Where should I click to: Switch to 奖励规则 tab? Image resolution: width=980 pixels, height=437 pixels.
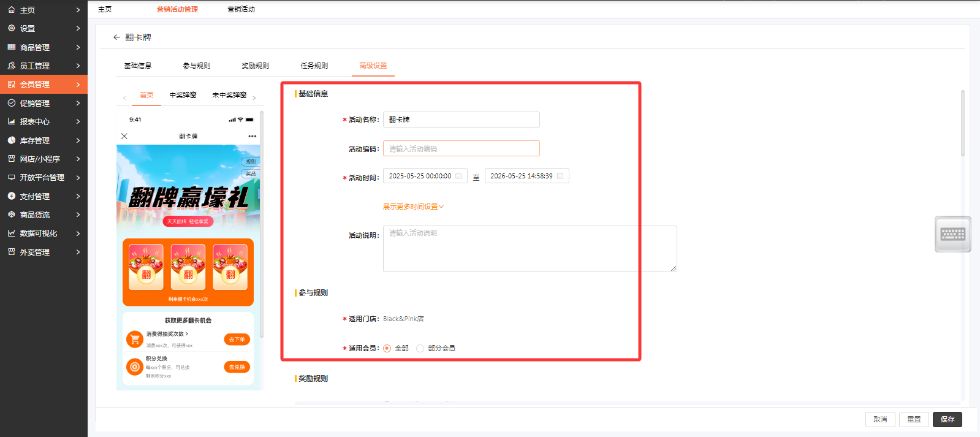[x=255, y=66]
